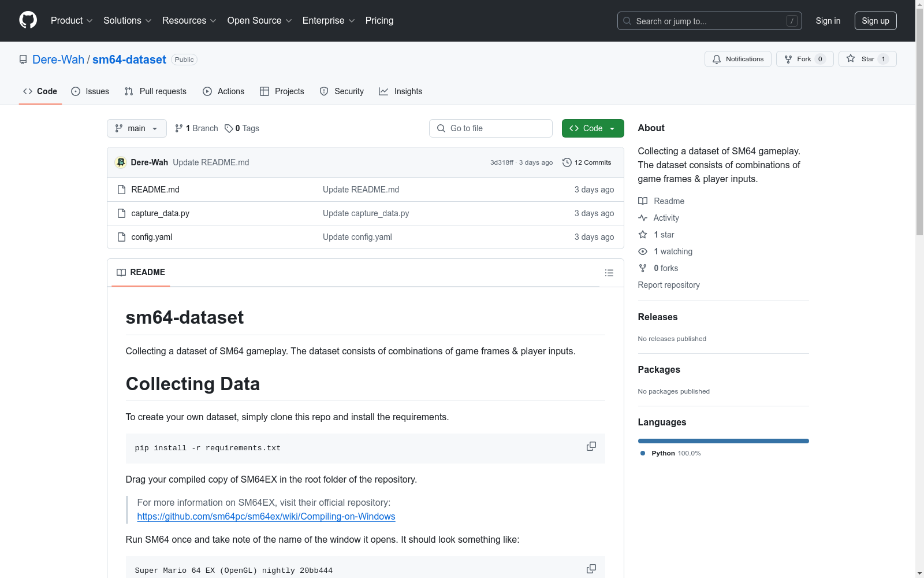Image resolution: width=924 pixels, height=578 pixels.
Task: Click the branch icon beside 1 Branch
Action: point(179,128)
